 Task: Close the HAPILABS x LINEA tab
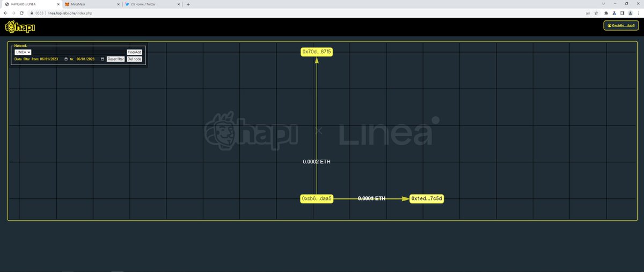57,4
